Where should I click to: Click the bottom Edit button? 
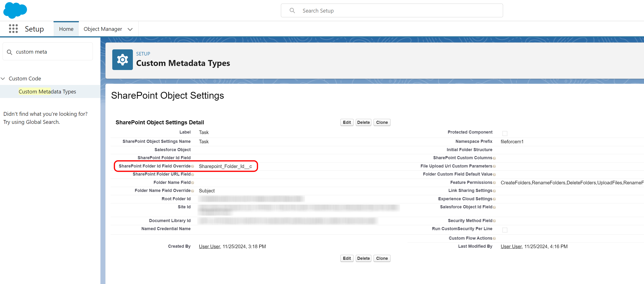pyautogui.click(x=347, y=258)
